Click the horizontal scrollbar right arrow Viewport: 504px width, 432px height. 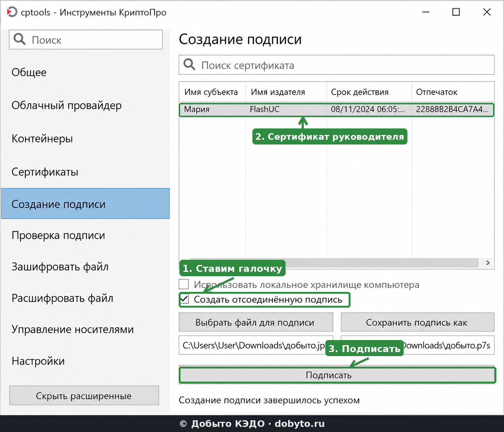pos(488,263)
